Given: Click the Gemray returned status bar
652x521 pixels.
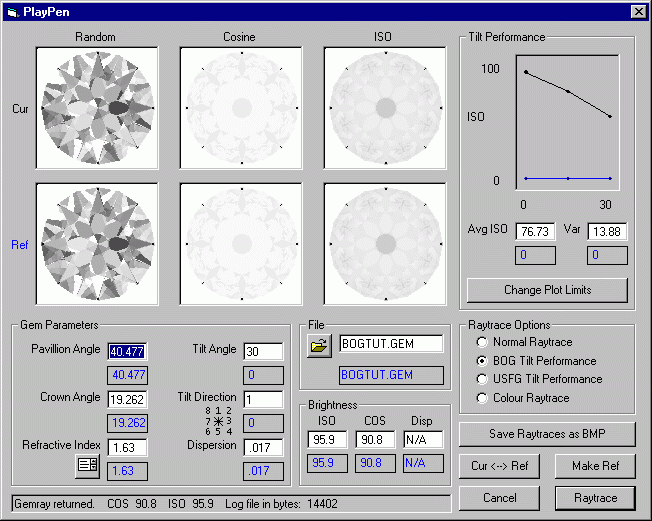Looking at the screenshot, I should [231, 504].
